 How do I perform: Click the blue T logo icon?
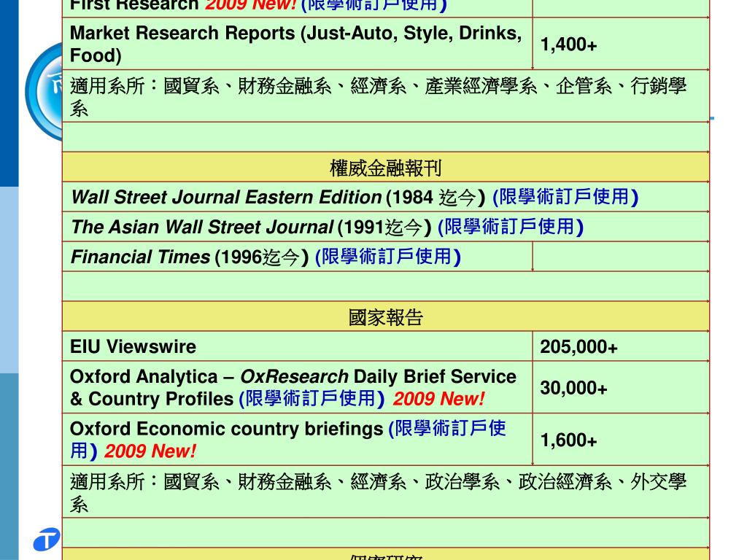click(x=47, y=539)
